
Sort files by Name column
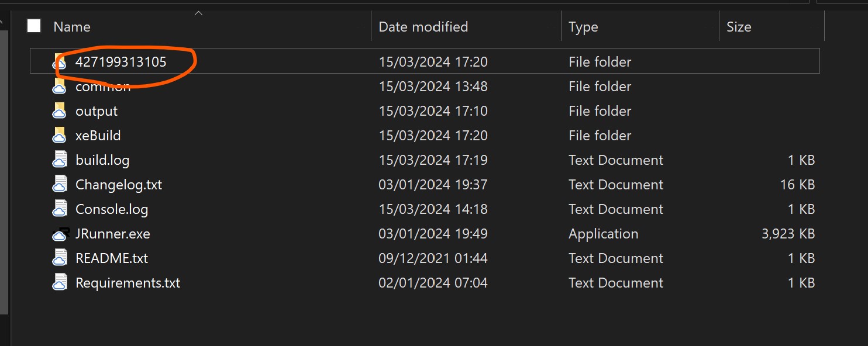[72, 27]
